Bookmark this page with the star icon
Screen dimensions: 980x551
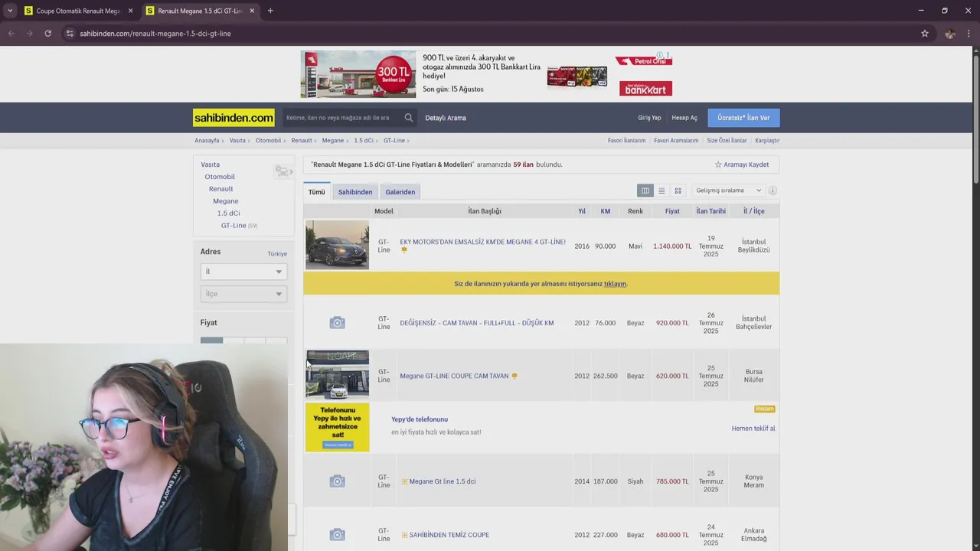pyautogui.click(x=925, y=34)
